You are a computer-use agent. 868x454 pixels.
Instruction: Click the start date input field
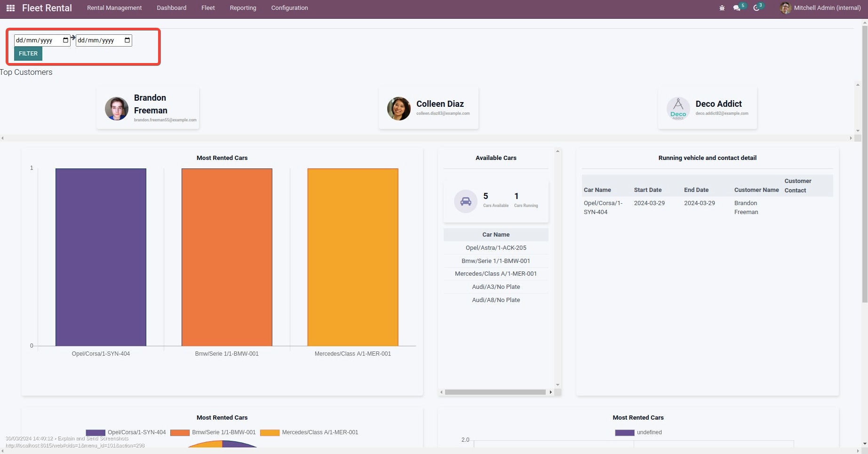click(x=42, y=40)
